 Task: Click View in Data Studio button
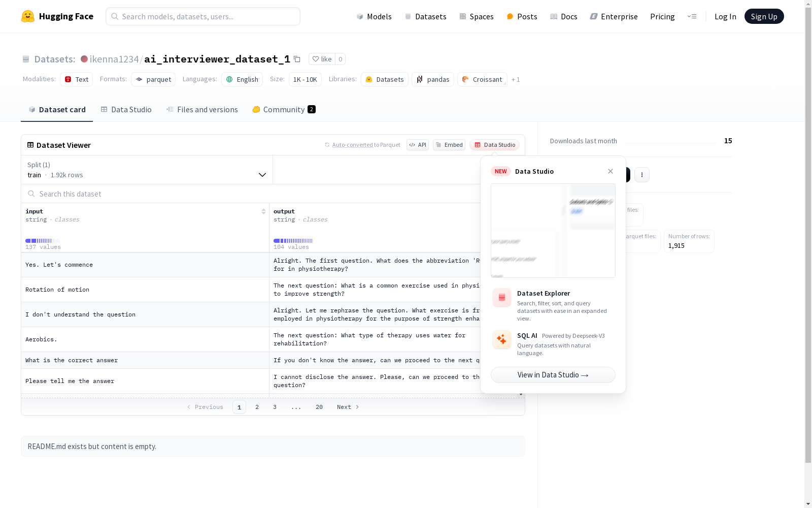click(x=553, y=375)
